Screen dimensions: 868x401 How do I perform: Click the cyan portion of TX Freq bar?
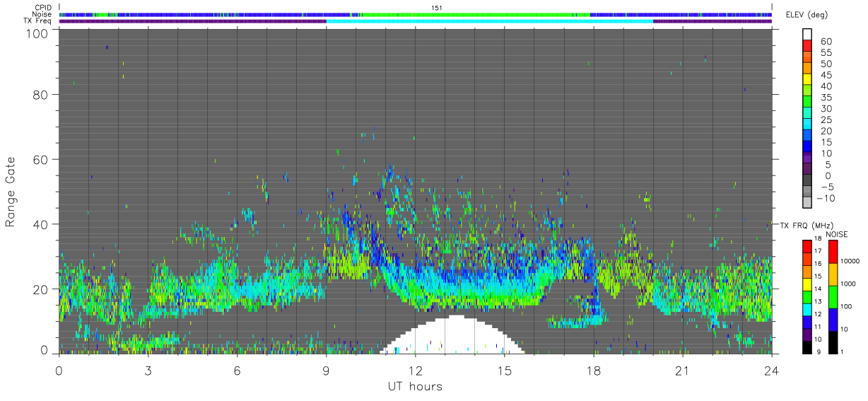[489, 21]
